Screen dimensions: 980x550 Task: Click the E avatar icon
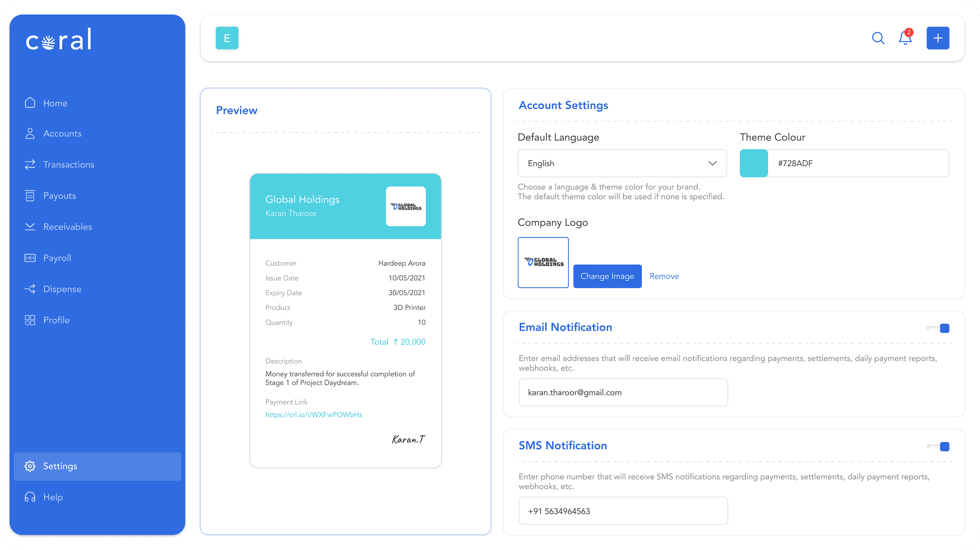[227, 38]
